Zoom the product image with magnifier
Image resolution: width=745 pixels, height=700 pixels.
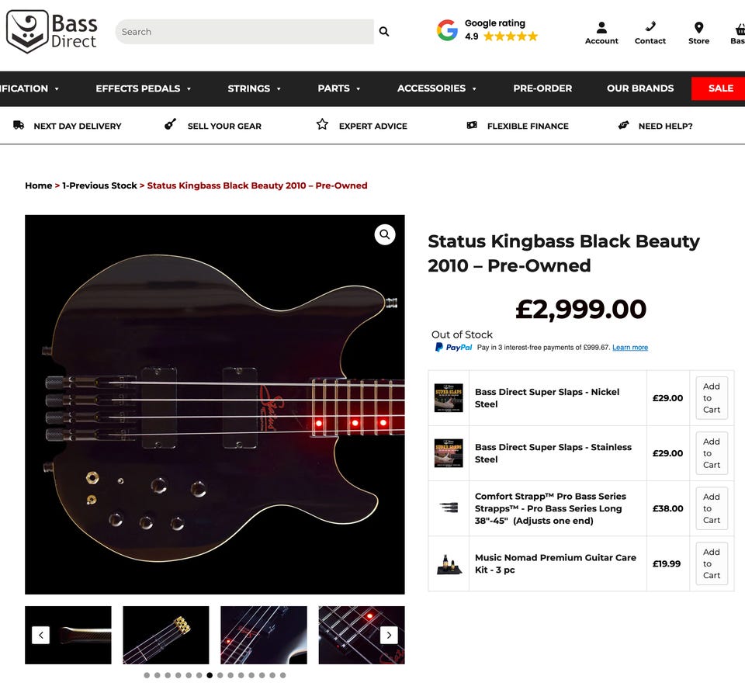385,234
